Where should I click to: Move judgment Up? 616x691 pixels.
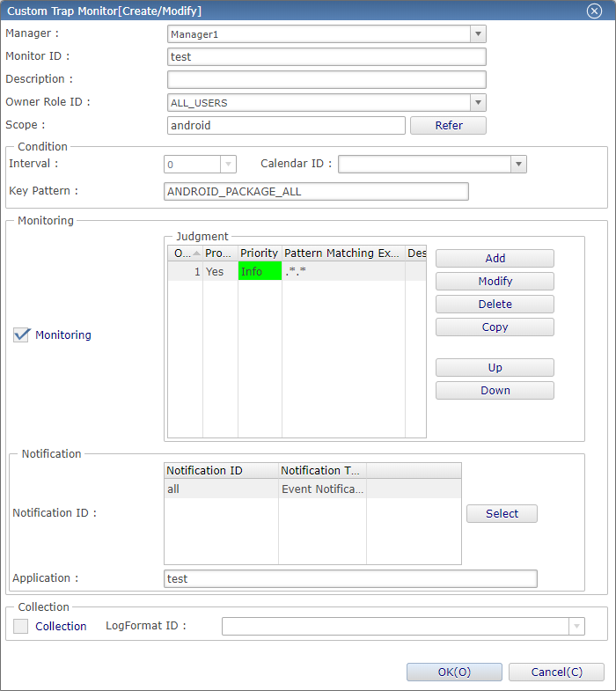point(495,368)
